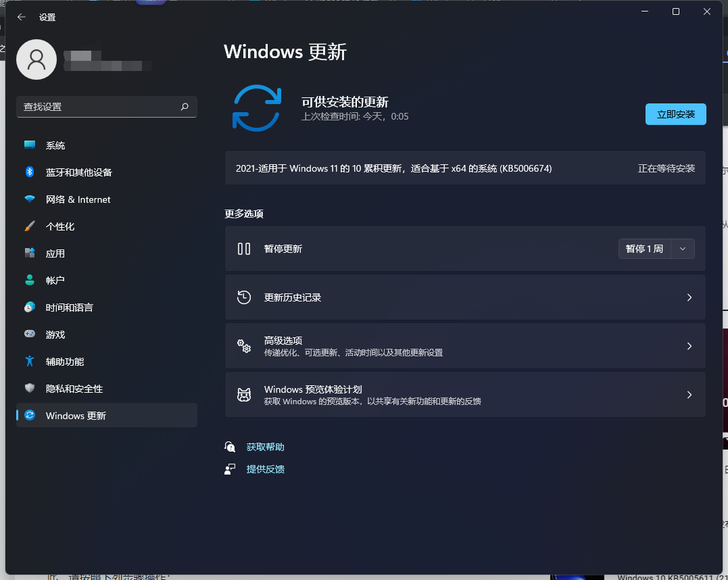Image resolution: width=728 pixels, height=580 pixels.
Task: Open 蓝牙和其他设备 settings
Action: point(107,172)
